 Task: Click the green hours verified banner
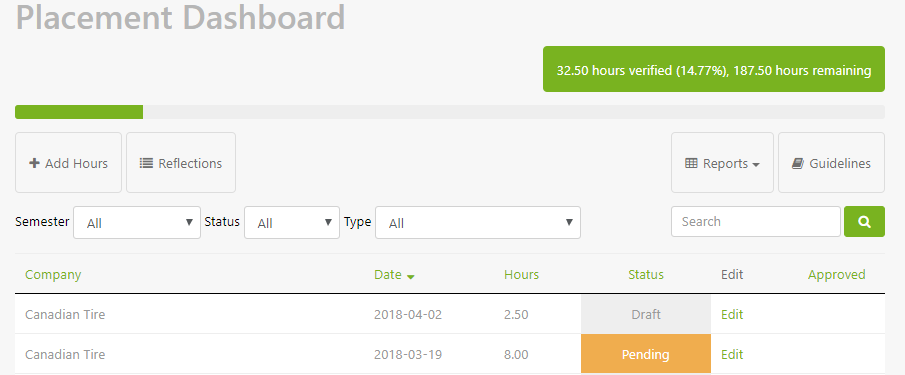pyautogui.click(x=714, y=69)
